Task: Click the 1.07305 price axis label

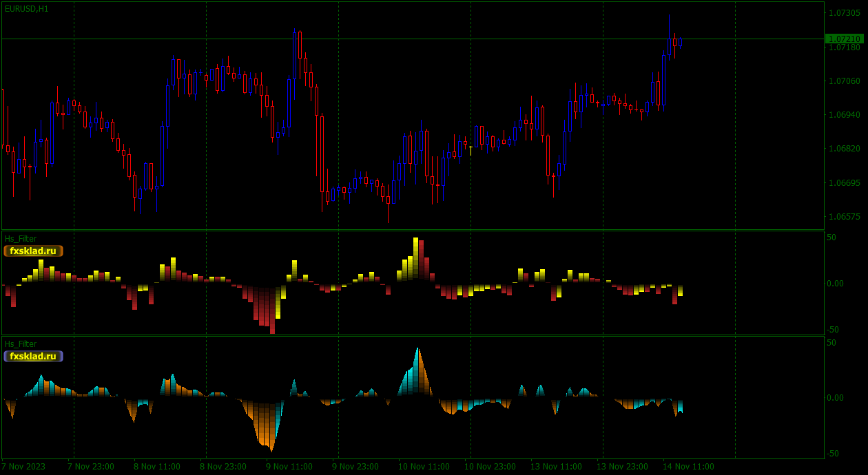Action: coord(844,13)
